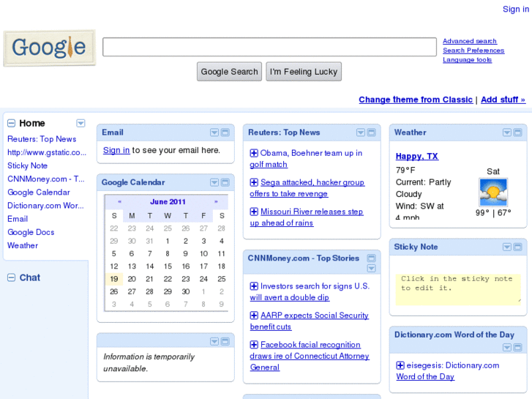The width and height of the screenshot is (532, 399).
Task: Minimize the Sticky Note gadget
Action: (x=518, y=247)
